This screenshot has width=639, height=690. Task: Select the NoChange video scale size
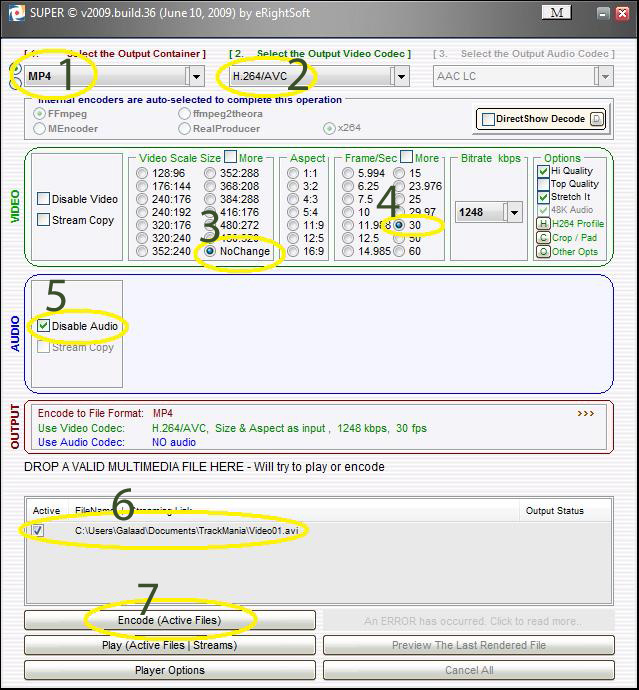click(x=210, y=251)
